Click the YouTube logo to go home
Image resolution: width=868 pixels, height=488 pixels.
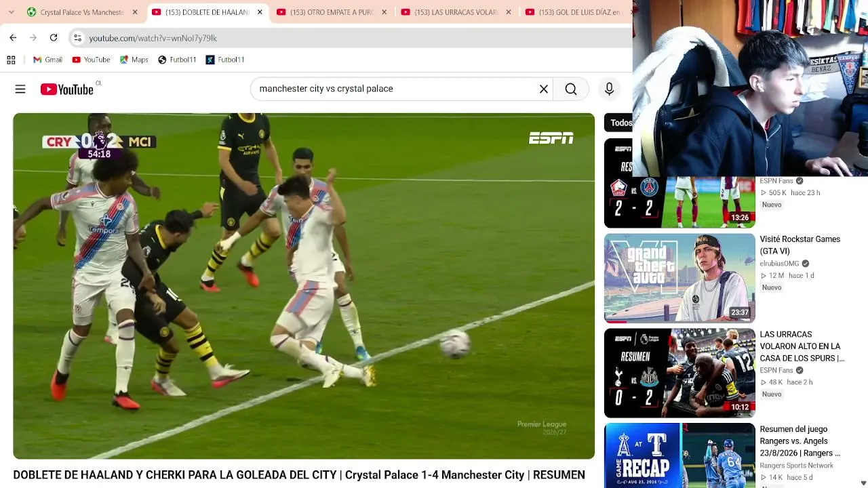click(67, 89)
